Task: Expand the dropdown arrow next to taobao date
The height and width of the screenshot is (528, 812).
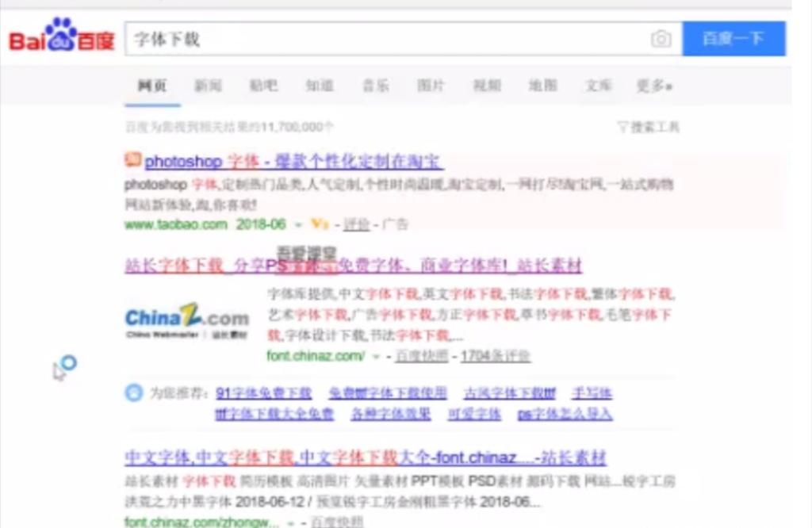Action: point(298,224)
